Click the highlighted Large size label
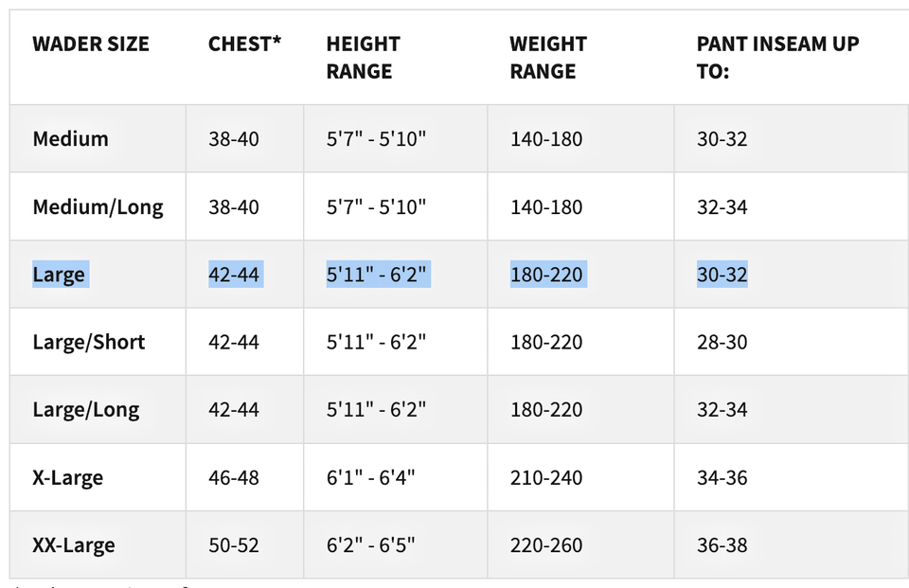This screenshot has width=909, height=588. (x=59, y=276)
